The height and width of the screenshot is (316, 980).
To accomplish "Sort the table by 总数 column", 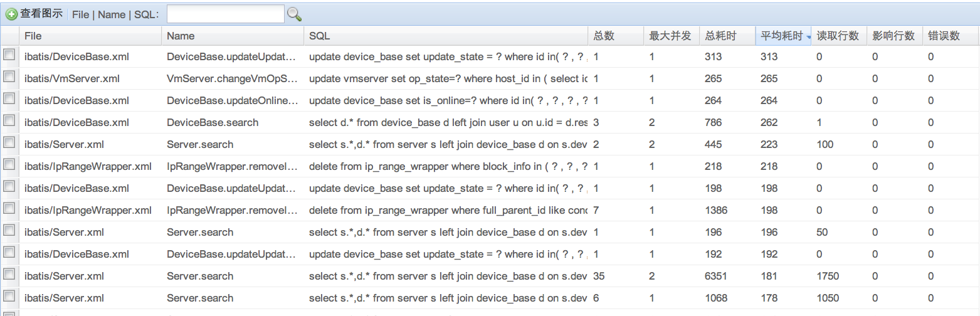I will 603,36.
